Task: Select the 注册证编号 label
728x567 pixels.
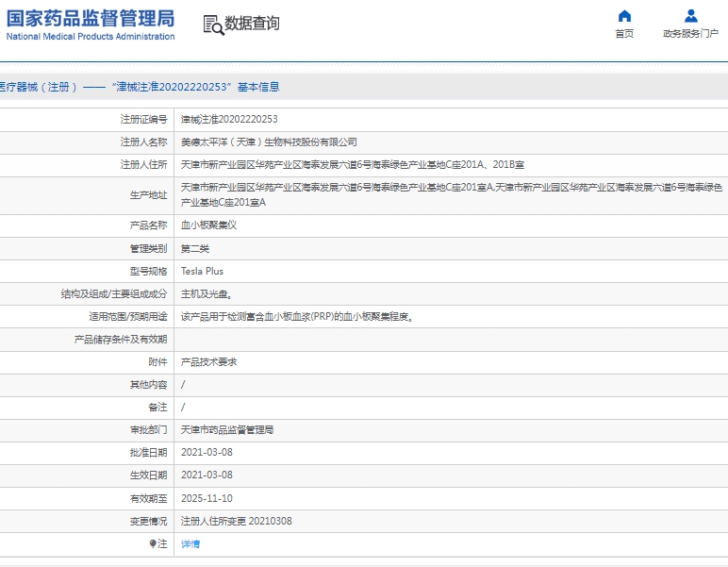Action: tap(144, 120)
